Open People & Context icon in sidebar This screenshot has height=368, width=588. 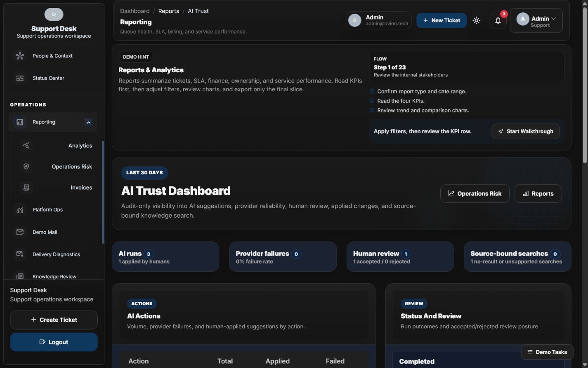pyautogui.click(x=20, y=56)
